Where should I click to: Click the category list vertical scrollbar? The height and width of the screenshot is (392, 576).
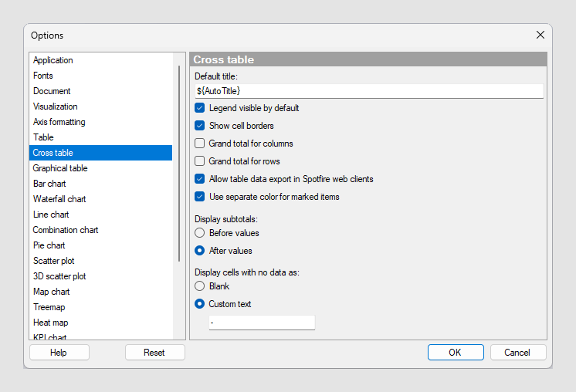[x=179, y=164]
